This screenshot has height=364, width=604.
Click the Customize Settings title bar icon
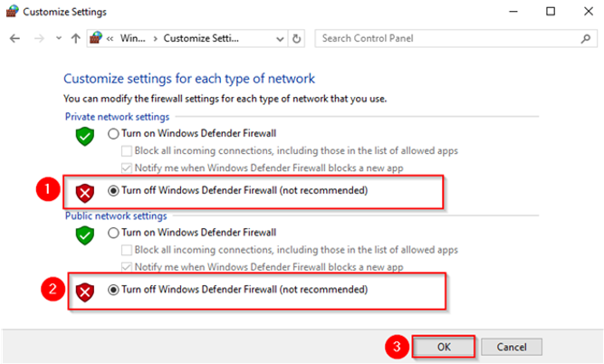pyautogui.click(x=12, y=12)
